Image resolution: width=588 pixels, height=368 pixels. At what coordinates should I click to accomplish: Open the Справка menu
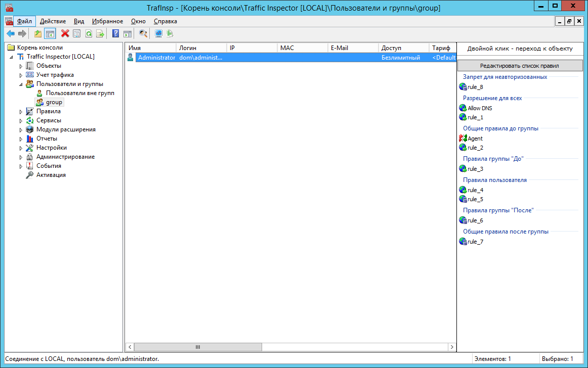165,21
